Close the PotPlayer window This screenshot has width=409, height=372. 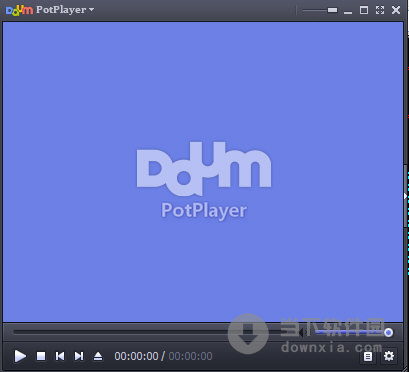396,10
